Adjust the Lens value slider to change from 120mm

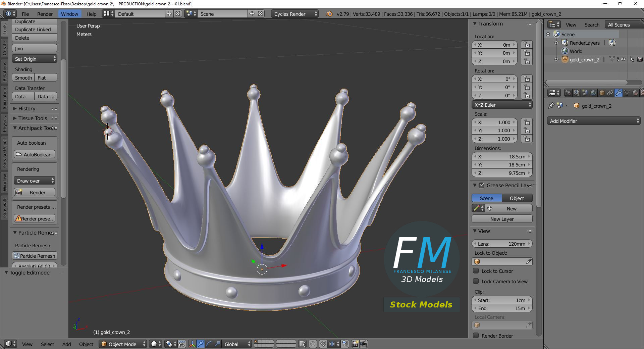point(502,244)
